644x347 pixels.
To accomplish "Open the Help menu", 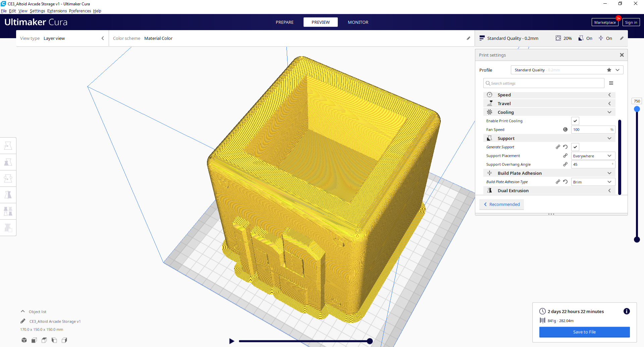I will 97,11.
